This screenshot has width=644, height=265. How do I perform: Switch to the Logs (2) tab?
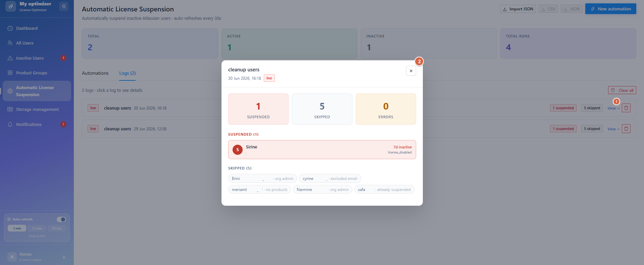point(128,73)
